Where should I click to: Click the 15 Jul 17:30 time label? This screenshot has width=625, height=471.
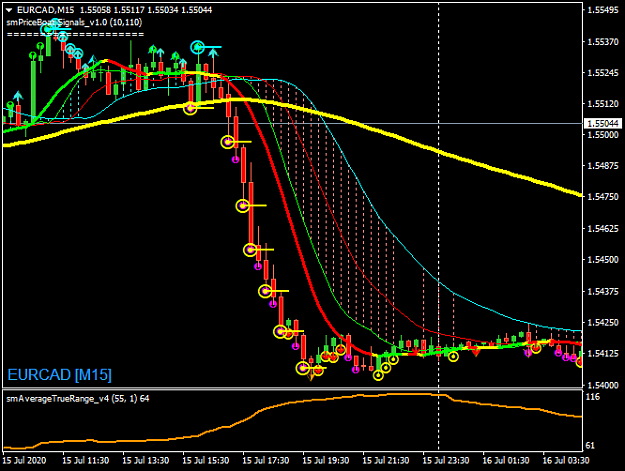266,461
